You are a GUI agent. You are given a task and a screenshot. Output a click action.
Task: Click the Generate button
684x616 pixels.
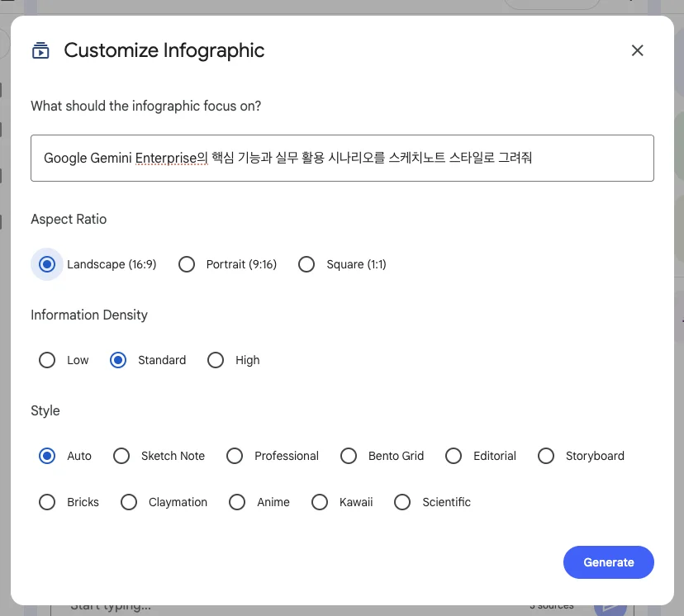pos(609,562)
